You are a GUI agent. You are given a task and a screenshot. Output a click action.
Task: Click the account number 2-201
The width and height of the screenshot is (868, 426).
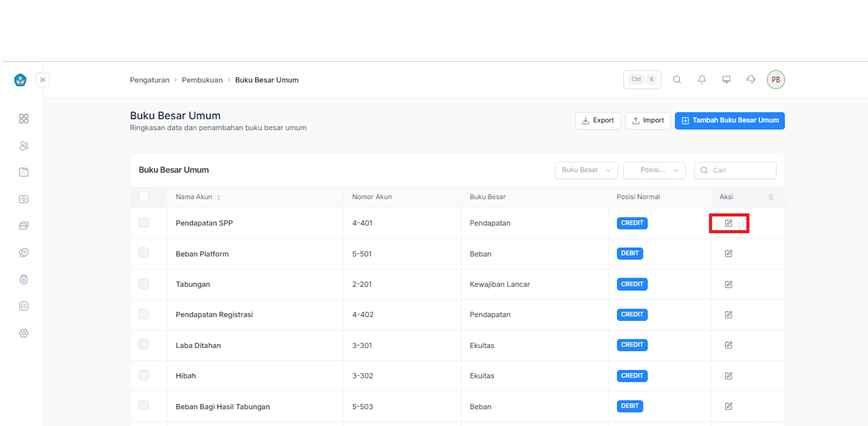pos(362,284)
